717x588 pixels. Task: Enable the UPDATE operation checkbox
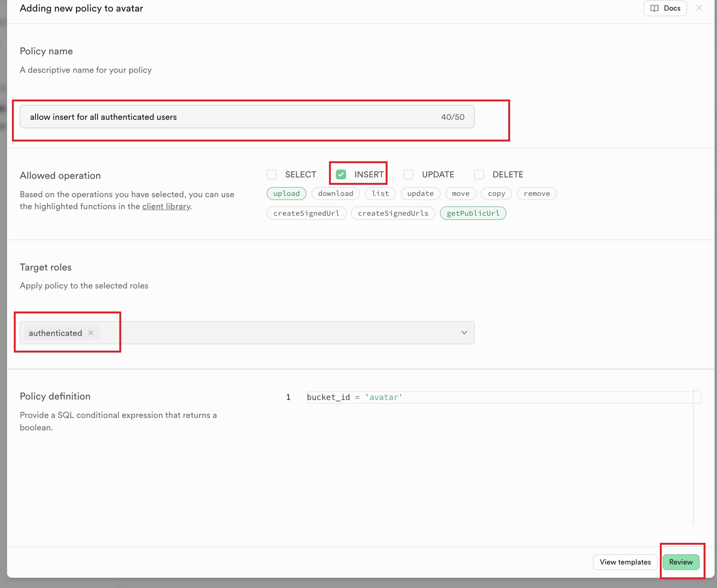[x=408, y=175]
